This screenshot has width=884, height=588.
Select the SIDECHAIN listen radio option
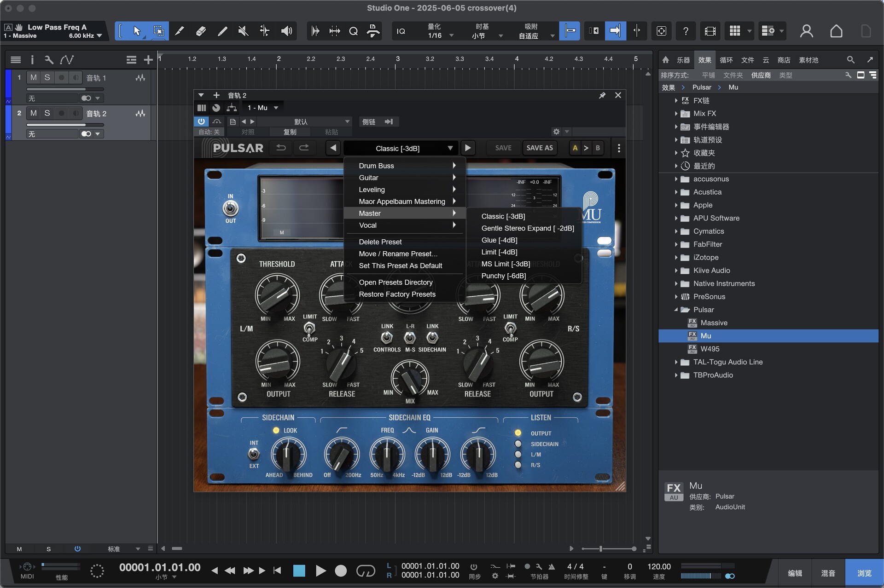(518, 444)
